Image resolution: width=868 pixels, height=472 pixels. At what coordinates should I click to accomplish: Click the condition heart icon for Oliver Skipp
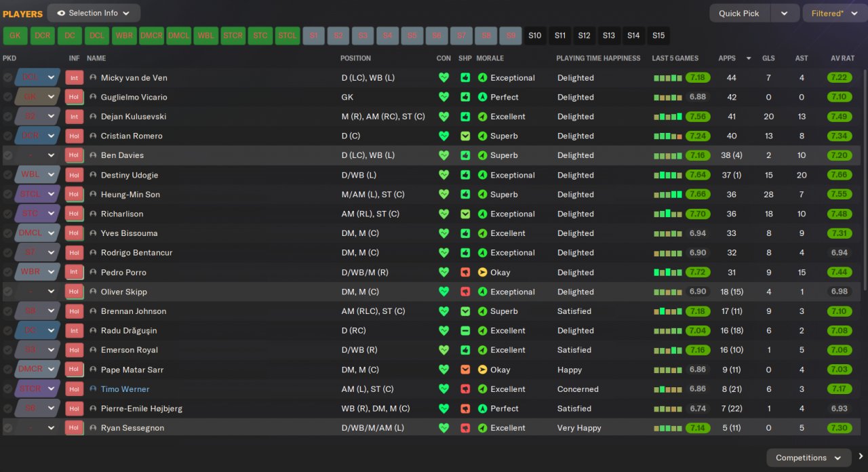coord(444,292)
